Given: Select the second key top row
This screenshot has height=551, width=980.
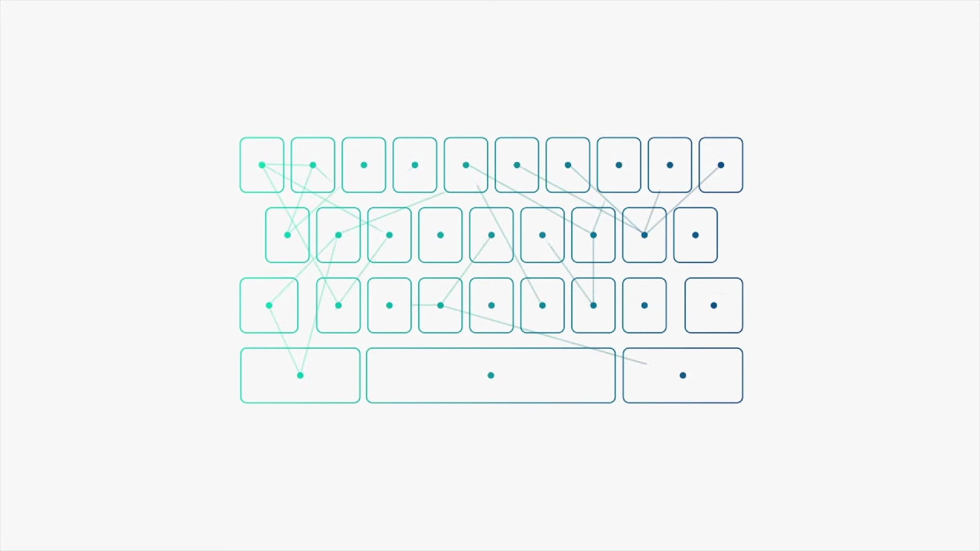Looking at the screenshot, I should [312, 165].
